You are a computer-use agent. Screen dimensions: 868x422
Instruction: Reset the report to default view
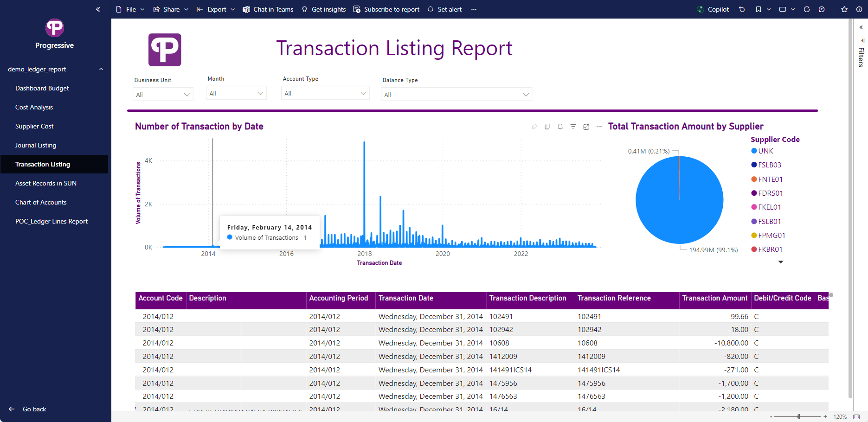742,9
